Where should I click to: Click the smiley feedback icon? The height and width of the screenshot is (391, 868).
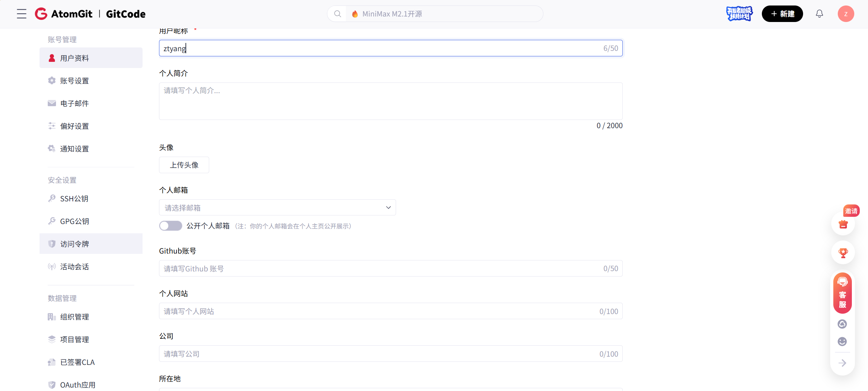tap(842, 341)
